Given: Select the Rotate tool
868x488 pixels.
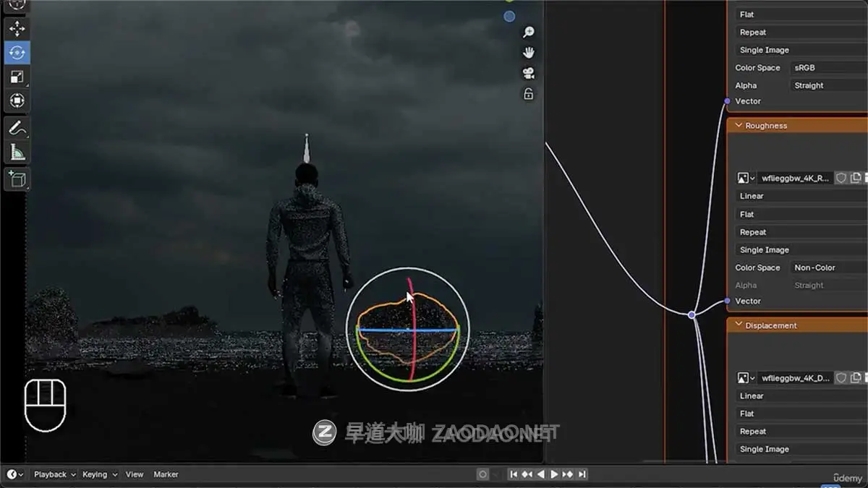Looking at the screenshot, I should click(x=16, y=53).
